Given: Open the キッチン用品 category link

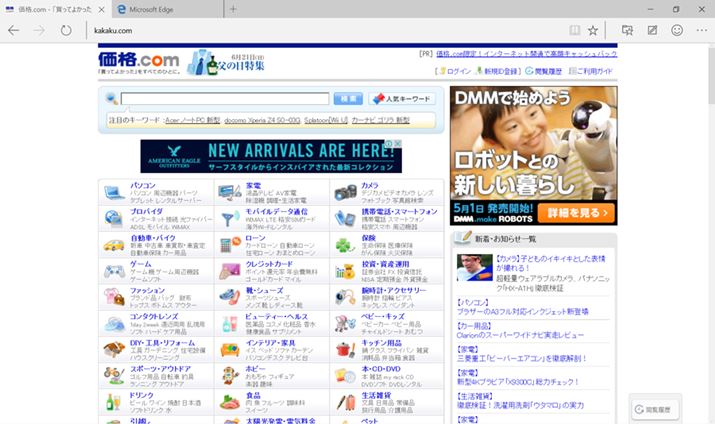Looking at the screenshot, I should pyautogui.click(x=382, y=342).
